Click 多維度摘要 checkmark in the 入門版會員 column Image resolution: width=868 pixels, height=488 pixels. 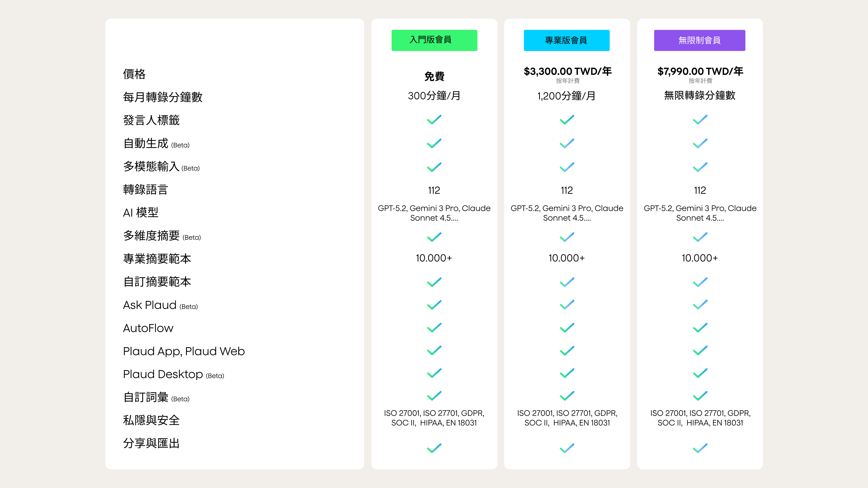[x=434, y=237]
